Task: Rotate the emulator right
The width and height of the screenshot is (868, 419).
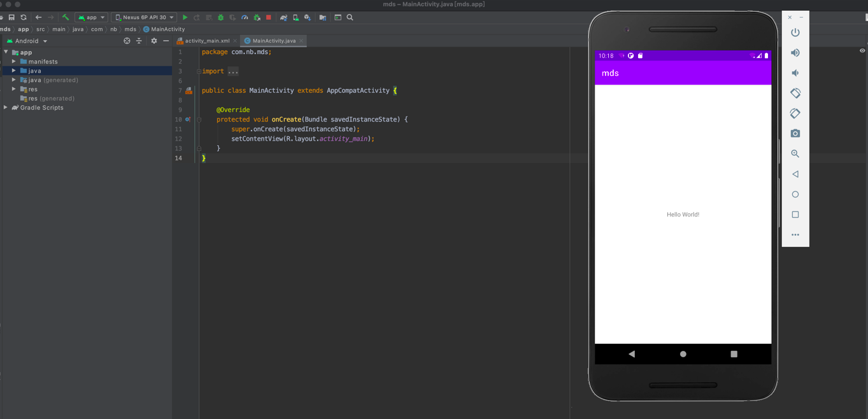Action: click(x=795, y=113)
